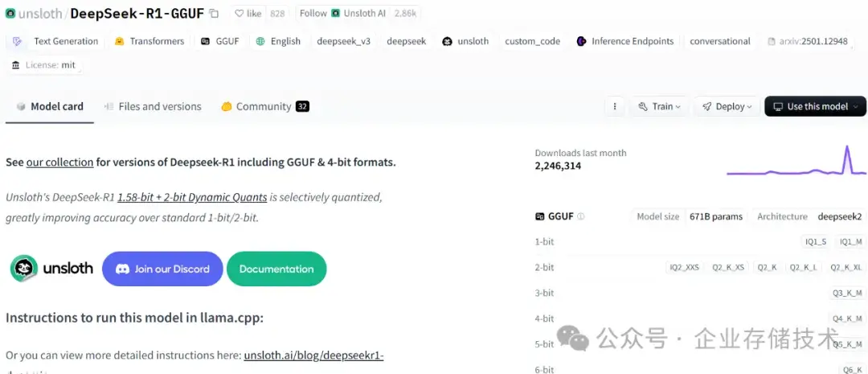This screenshot has height=374, width=868.
Task: Open the three-dot more options menu
Action: [615, 106]
